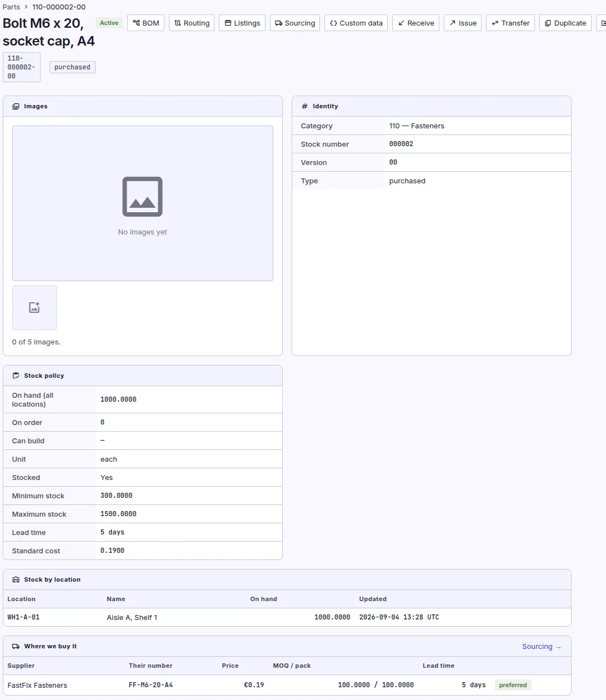This screenshot has height=700, width=606.
Task: Open the Sourcing page from toolbar
Action: pyautogui.click(x=295, y=23)
